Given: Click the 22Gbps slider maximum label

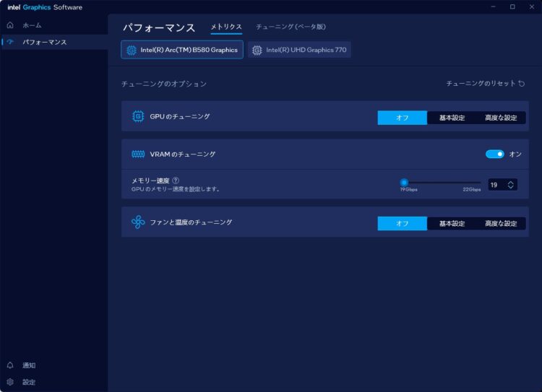Looking at the screenshot, I should click(x=472, y=190).
